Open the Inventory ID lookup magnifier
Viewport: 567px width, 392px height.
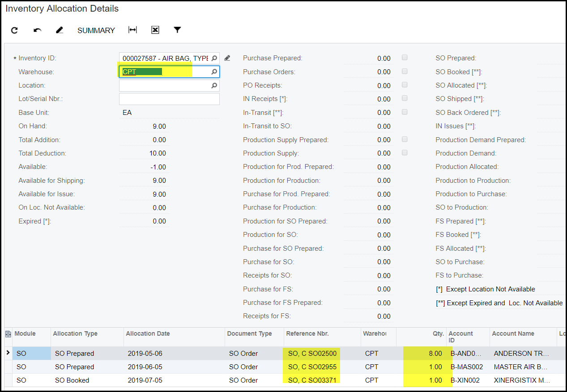point(214,58)
